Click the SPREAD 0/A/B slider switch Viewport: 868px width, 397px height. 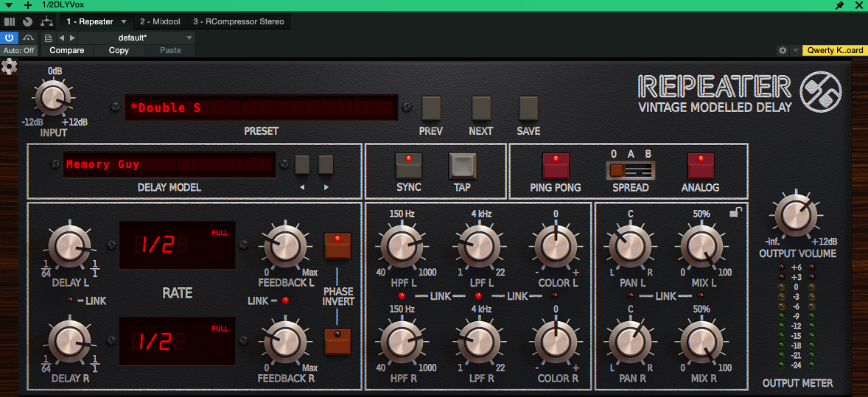pos(630,171)
